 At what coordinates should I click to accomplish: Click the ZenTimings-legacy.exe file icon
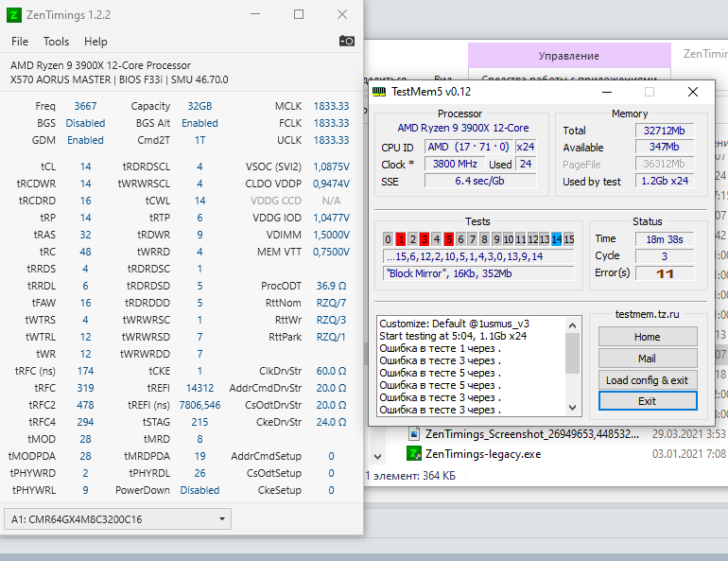(414, 453)
